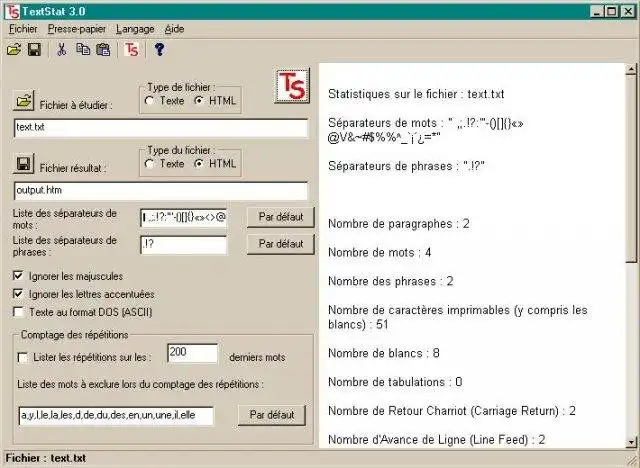Click the Nombre de mots : 4 line
640x468 pixels.
coord(380,253)
